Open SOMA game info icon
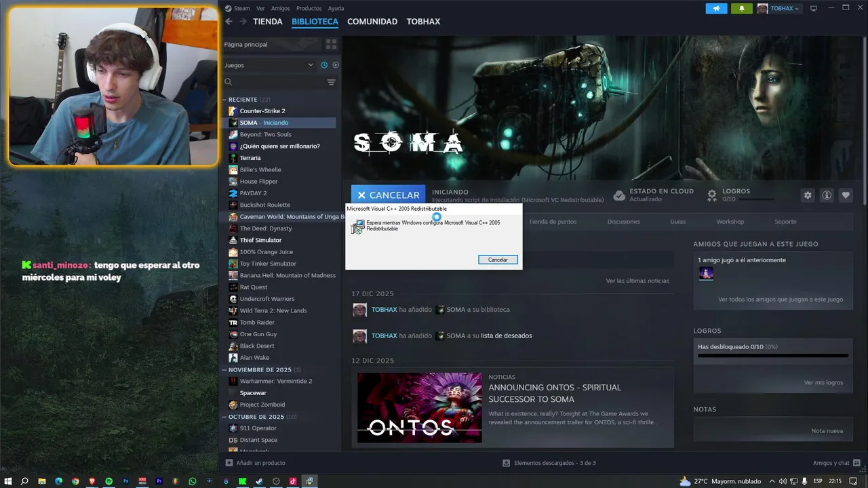Viewport: 868px width, 488px height. click(x=827, y=195)
